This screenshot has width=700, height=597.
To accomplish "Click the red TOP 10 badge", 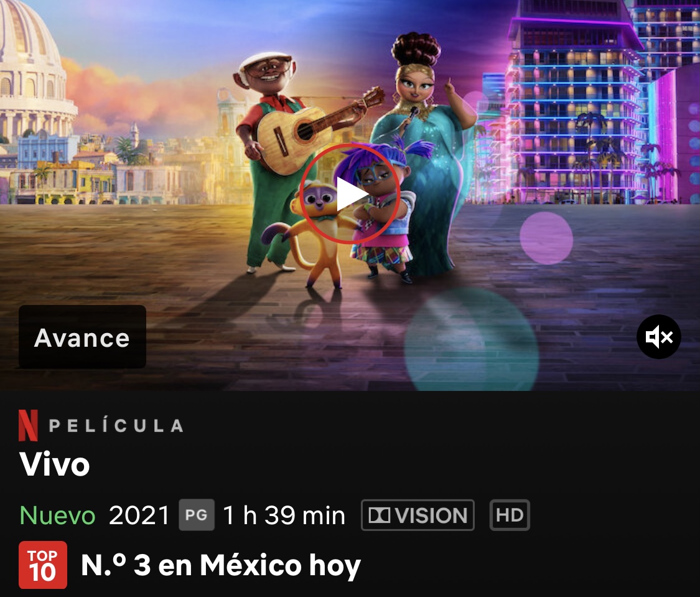I will pyautogui.click(x=43, y=565).
